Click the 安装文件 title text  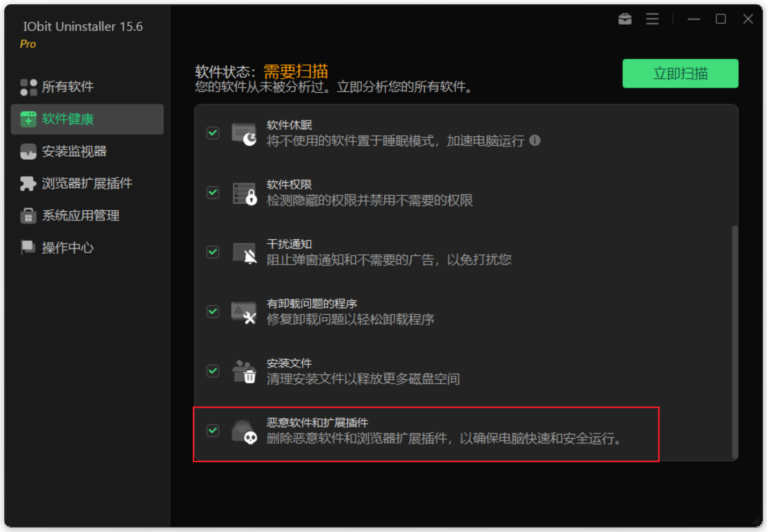289,363
